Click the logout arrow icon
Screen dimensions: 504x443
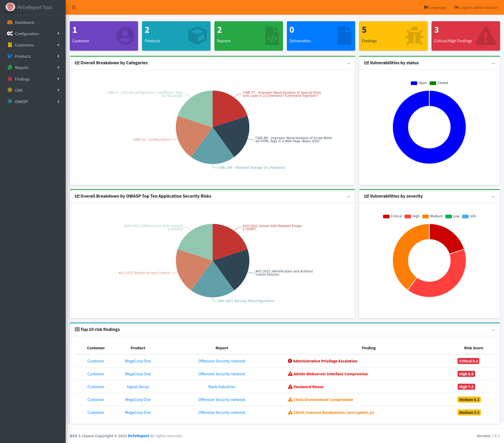tap(456, 7)
